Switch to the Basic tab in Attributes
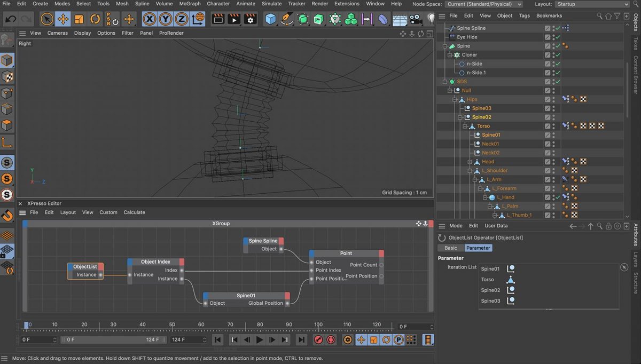 coord(450,248)
